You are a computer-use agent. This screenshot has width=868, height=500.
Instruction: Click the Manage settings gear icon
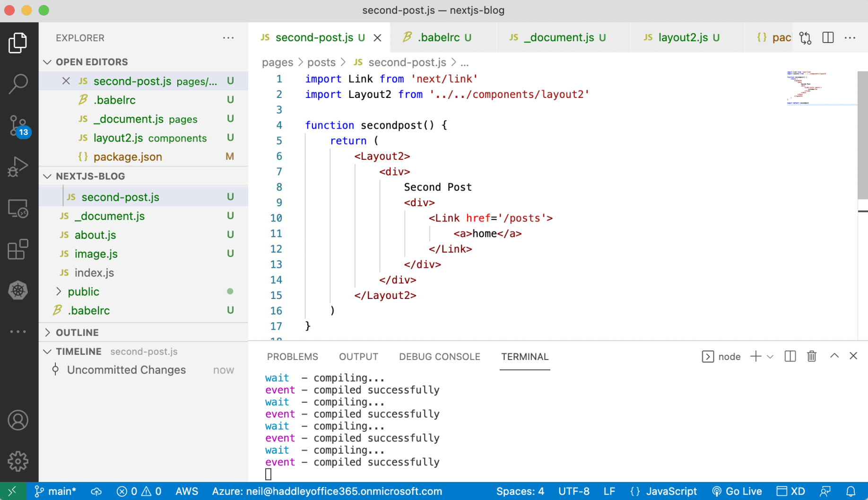tap(18, 461)
